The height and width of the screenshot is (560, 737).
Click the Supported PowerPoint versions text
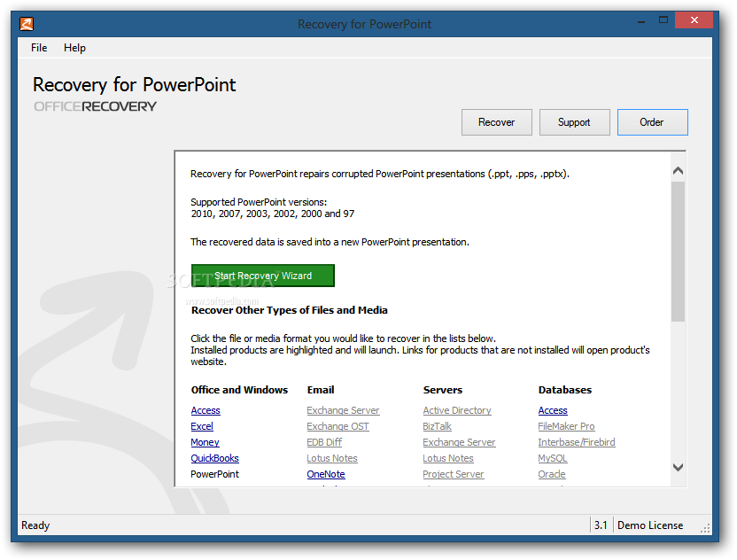pyautogui.click(x=259, y=202)
